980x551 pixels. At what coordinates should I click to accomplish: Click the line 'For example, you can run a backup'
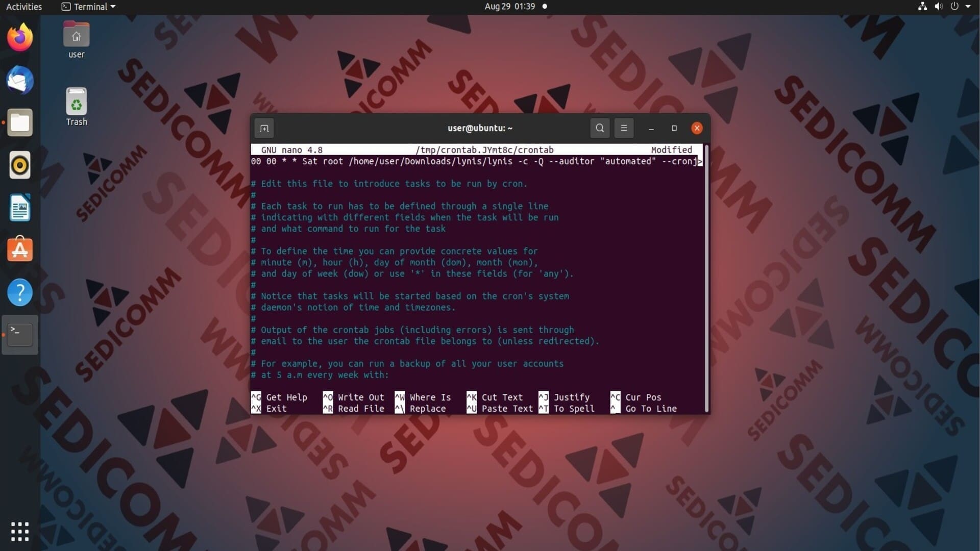point(407,363)
